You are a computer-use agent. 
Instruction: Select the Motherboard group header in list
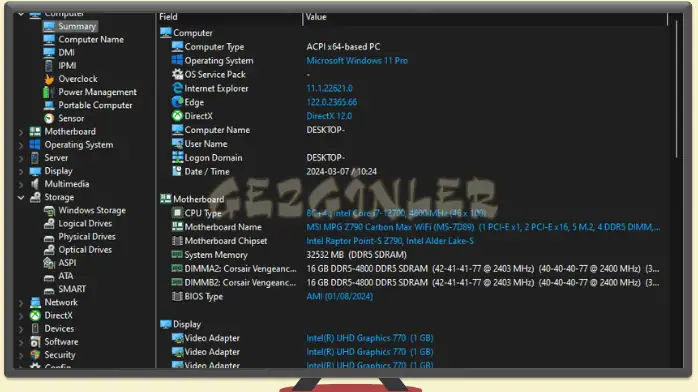[x=192, y=199]
